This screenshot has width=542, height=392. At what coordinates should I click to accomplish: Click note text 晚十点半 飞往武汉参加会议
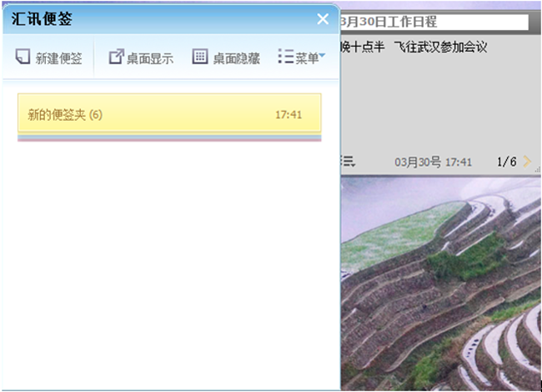(414, 47)
